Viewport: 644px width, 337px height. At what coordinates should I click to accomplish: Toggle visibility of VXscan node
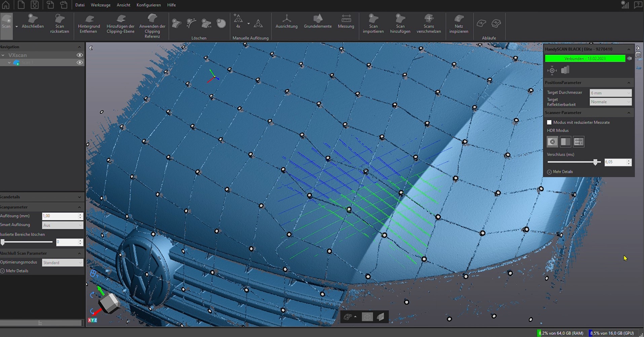point(80,55)
